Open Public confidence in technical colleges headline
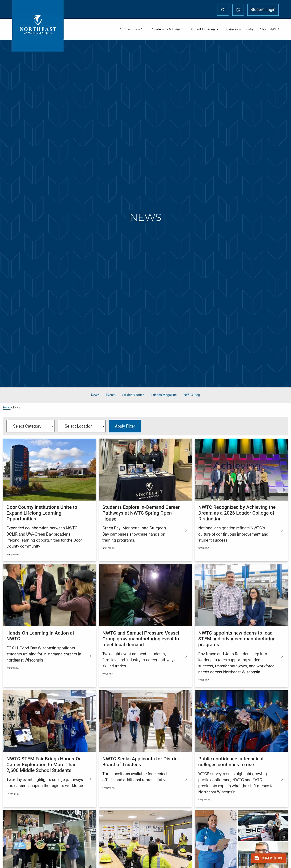Image resolution: width=291 pixels, height=868 pixels. coord(231,761)
